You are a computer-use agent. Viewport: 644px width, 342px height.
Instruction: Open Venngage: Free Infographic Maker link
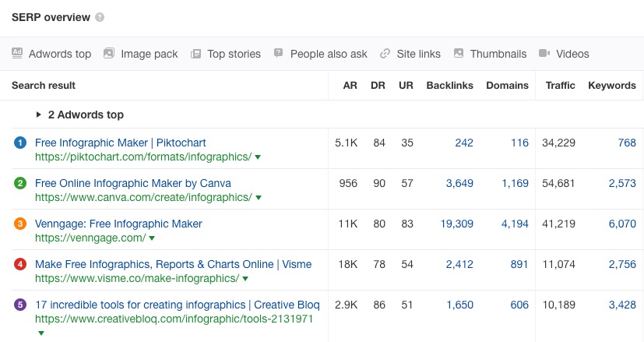(x=118, y=224)
